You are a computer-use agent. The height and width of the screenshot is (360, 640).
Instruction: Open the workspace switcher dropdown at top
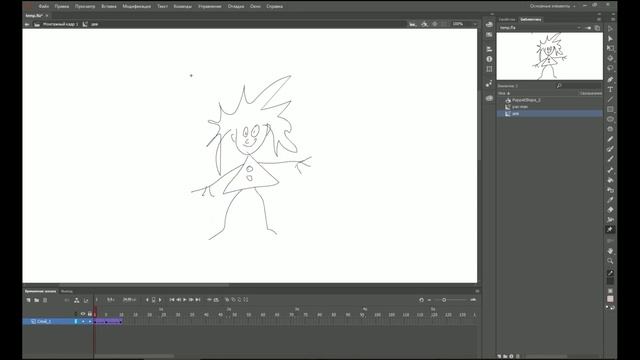pyautogui.click(x=553, y=6)
